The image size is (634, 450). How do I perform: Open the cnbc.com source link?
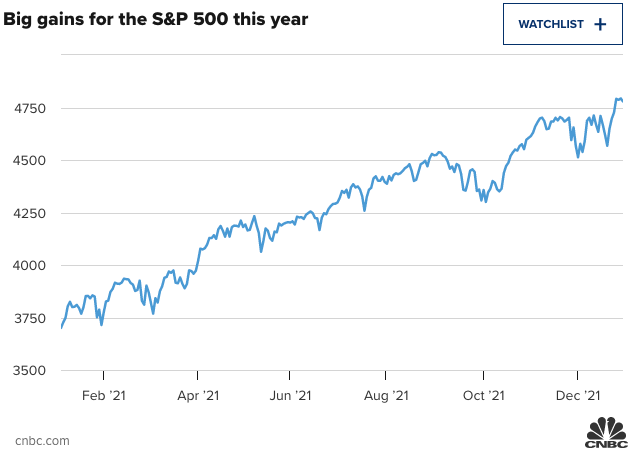click(x=42, y=440)
